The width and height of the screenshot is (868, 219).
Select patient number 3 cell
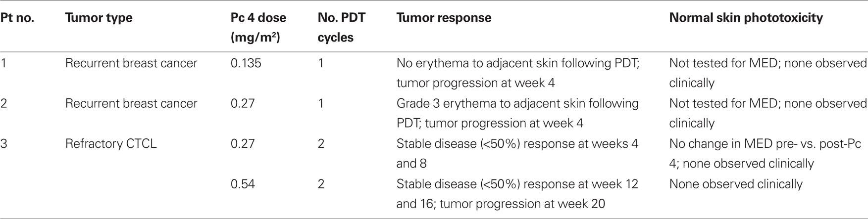point(4,144)
